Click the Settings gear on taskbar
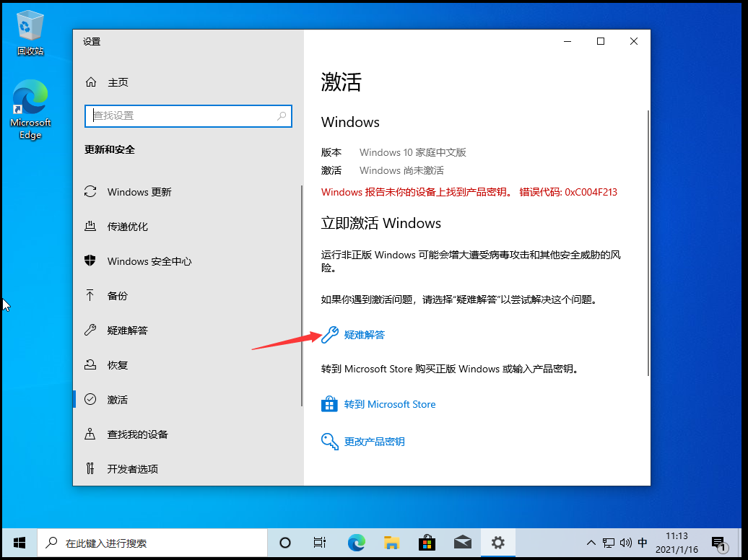 [498, 543]
